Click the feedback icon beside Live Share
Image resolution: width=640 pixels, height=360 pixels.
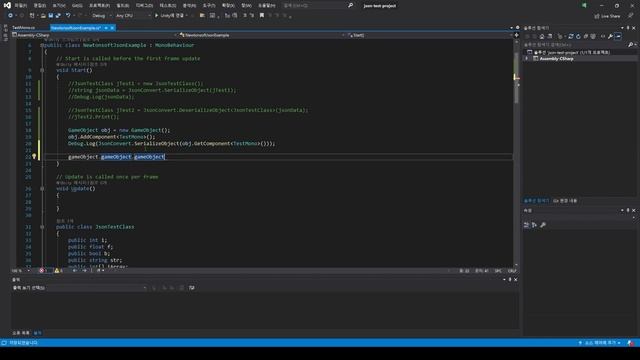coord(630,16)
